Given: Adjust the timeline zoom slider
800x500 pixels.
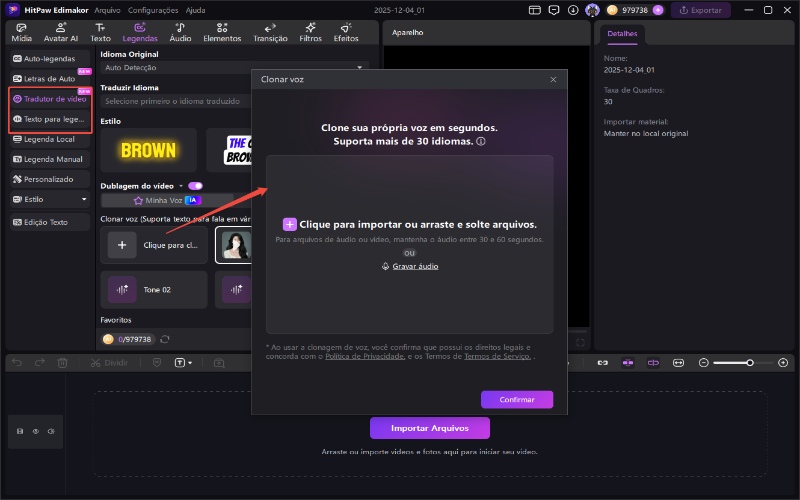Looking at the screenshot, I should 748,362.
